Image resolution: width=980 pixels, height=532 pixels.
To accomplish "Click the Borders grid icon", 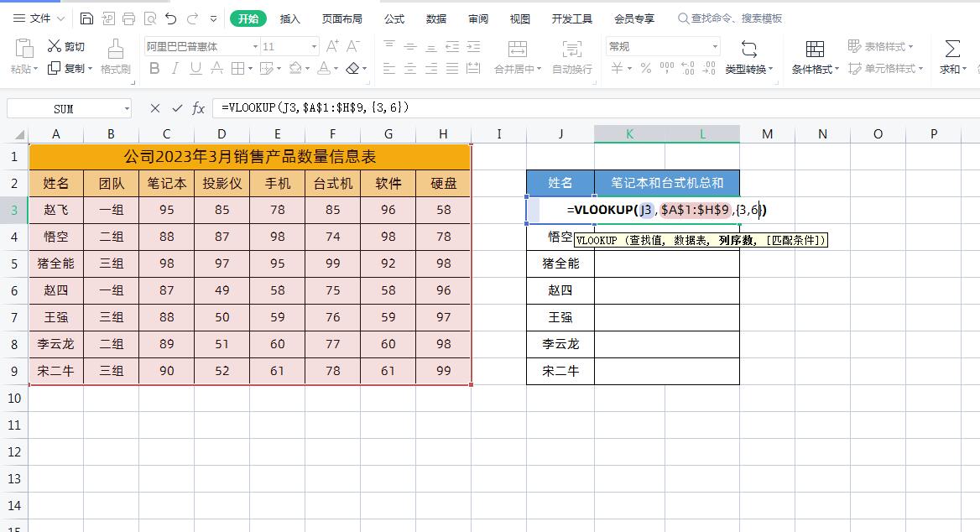I will click(237, 69).
